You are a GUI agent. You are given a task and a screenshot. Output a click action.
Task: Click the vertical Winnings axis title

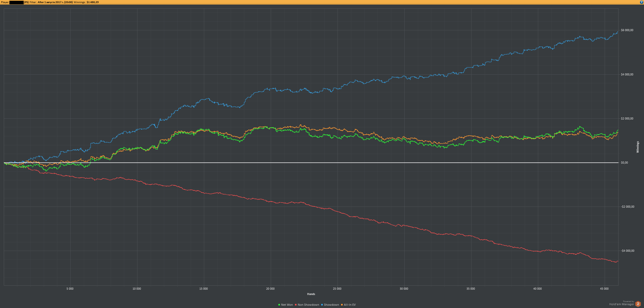(x=638, y=147)
